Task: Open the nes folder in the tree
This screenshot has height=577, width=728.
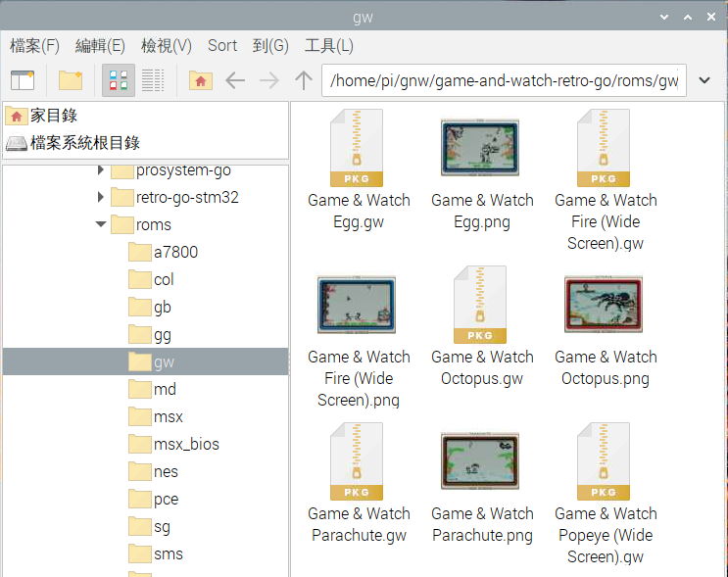Action: (166, 471)
